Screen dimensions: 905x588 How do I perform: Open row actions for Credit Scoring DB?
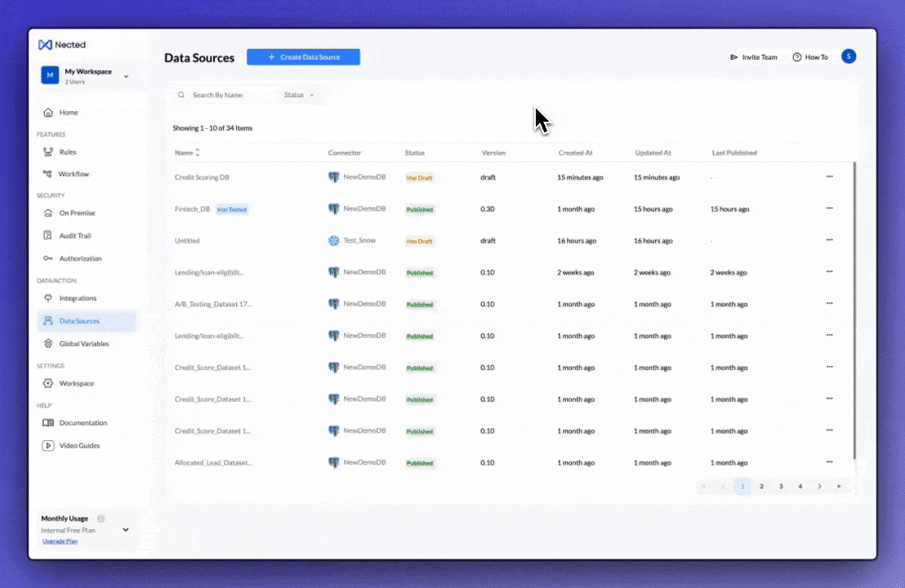829,176
